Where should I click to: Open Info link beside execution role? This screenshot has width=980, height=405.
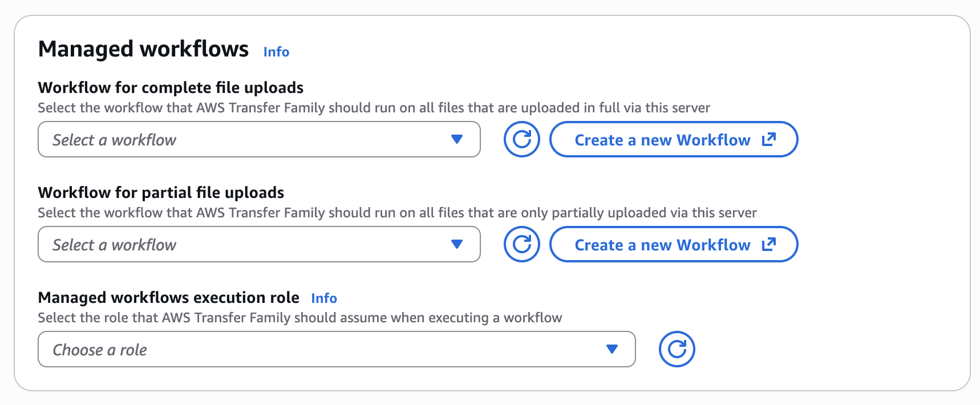[x=324, y=298]
